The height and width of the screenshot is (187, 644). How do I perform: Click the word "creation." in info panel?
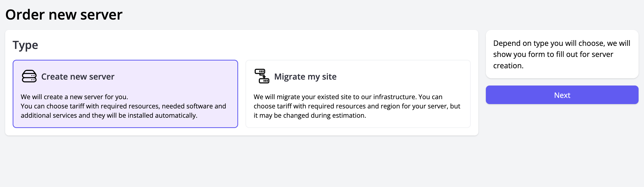(508, 66)
